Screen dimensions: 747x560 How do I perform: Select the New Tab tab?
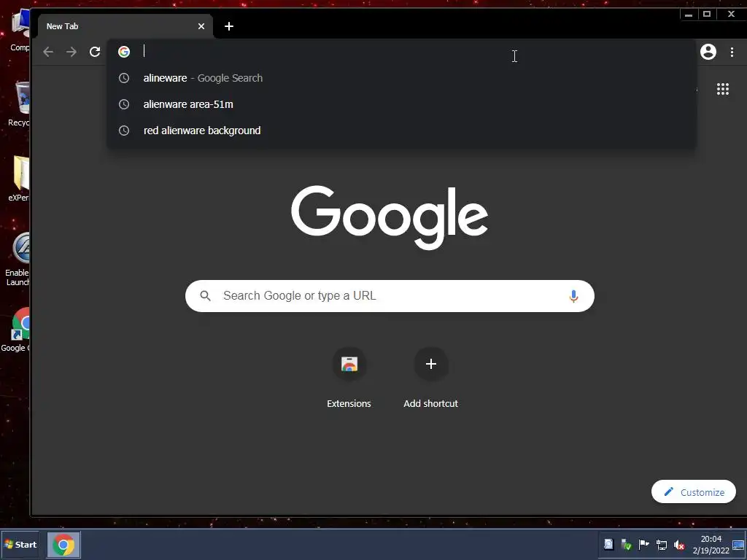(x=125, y=26)
